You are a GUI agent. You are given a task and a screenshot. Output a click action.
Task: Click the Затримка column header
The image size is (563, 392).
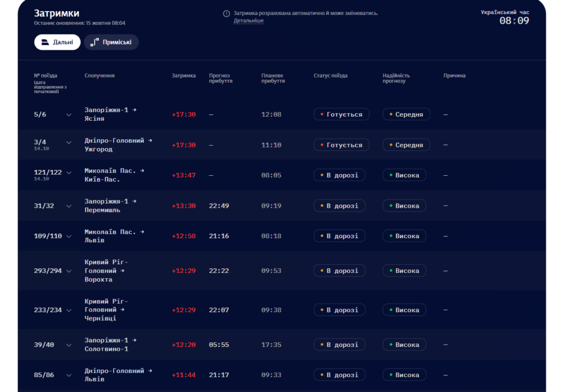coord(184,75)
